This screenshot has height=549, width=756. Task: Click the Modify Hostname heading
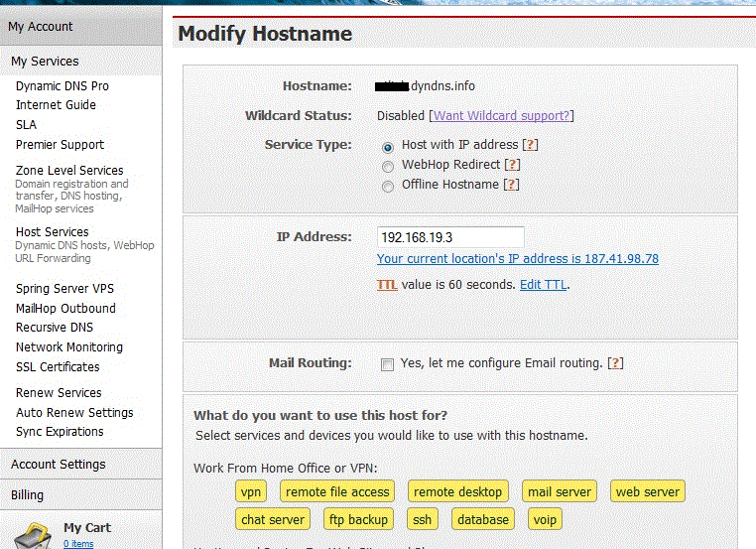point(265,34)
